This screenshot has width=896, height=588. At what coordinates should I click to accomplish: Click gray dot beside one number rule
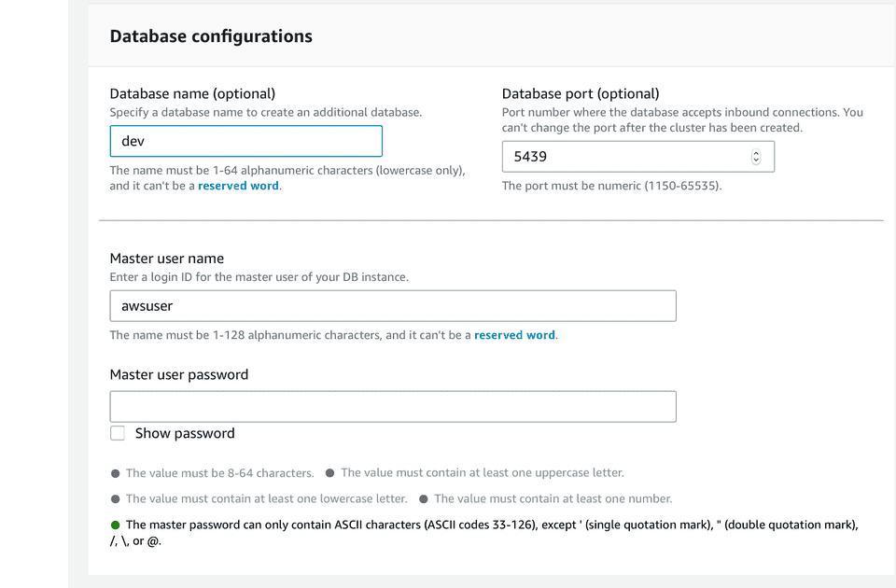[x=424, y=499]
